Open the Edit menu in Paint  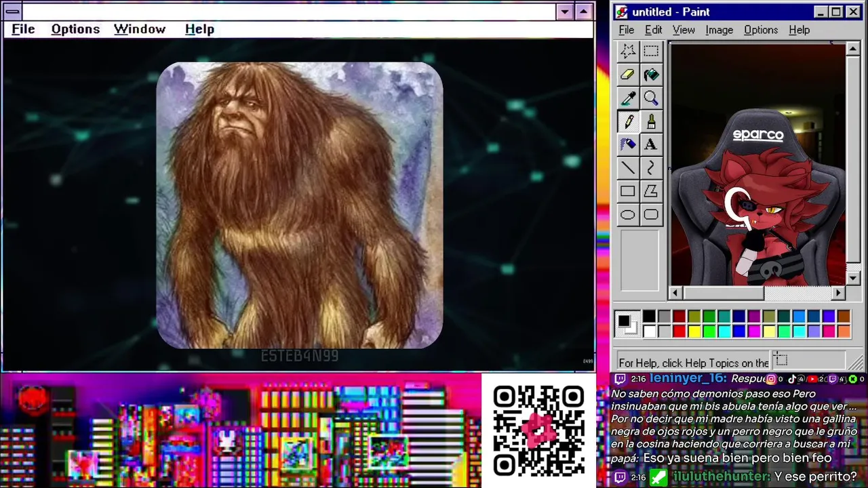(654, 30)
